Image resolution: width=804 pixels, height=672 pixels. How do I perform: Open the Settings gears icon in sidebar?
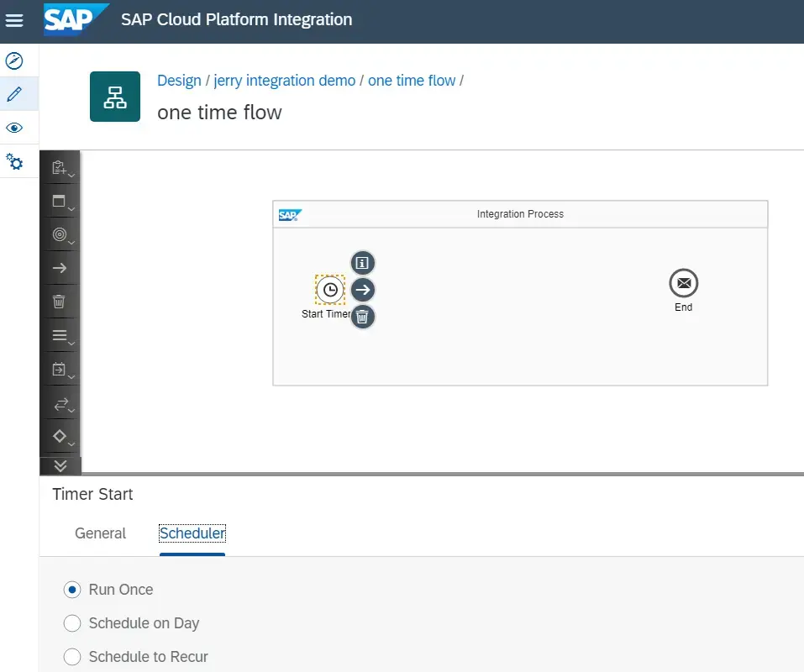pyautogui.click(x=13, y=161)
